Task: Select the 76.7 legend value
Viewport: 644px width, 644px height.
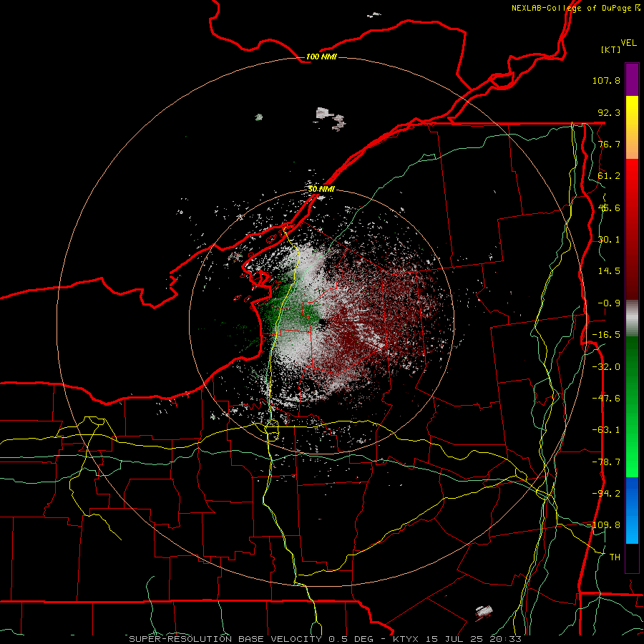Action: [609, 144]
